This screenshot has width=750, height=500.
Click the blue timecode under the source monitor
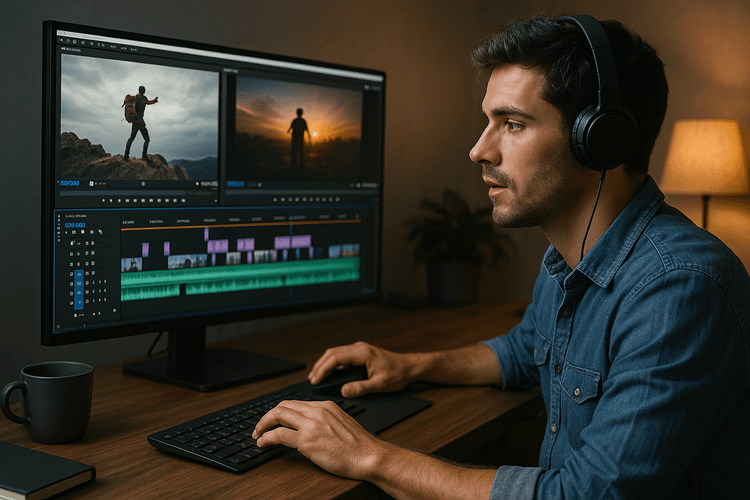click(x=70, y=183)
